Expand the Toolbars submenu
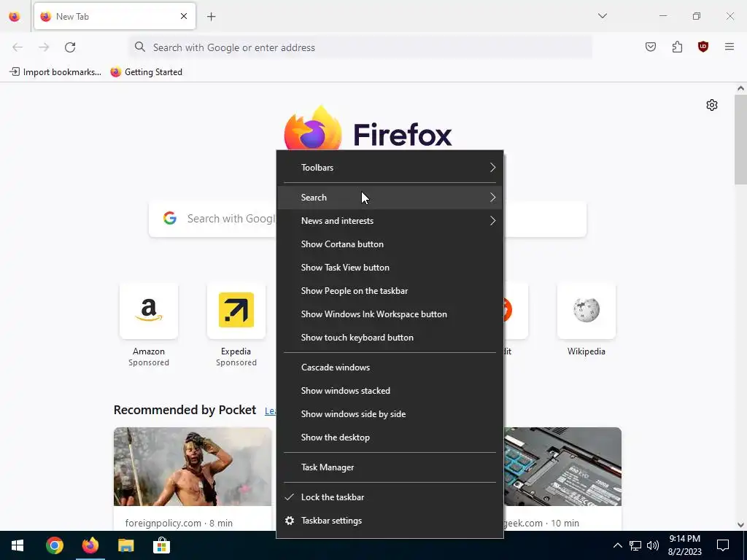This screenshot has height=560, width=747. 390,168
